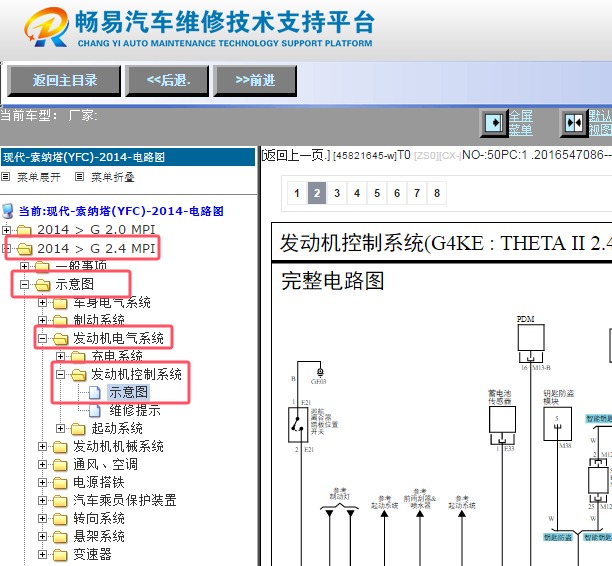The height and width of the screenshot is (566, 612).
Task: Expand the 2014 > G 2.0 MPI node
Action: [6, 230]
